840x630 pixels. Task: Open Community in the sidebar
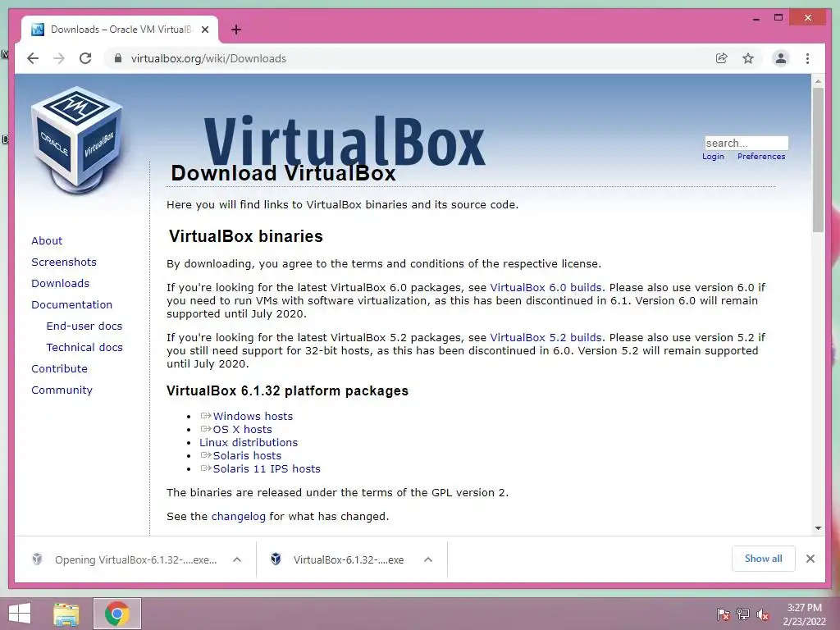62,390
